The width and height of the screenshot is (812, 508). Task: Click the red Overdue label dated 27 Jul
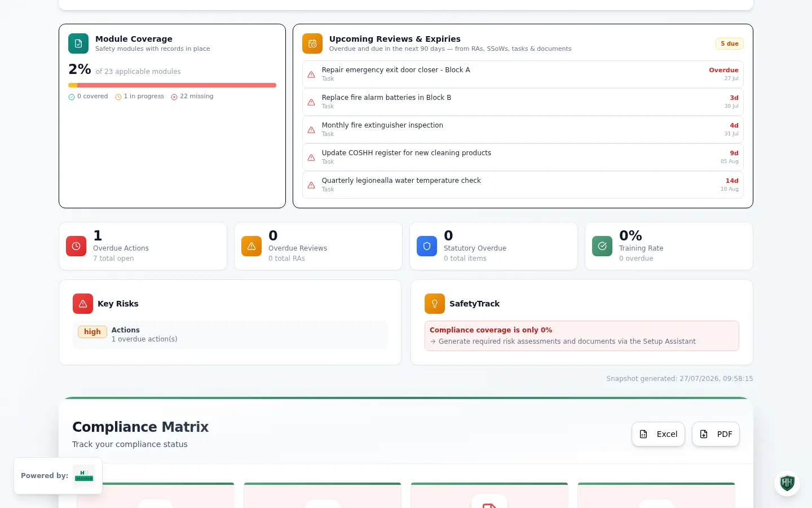723,70
